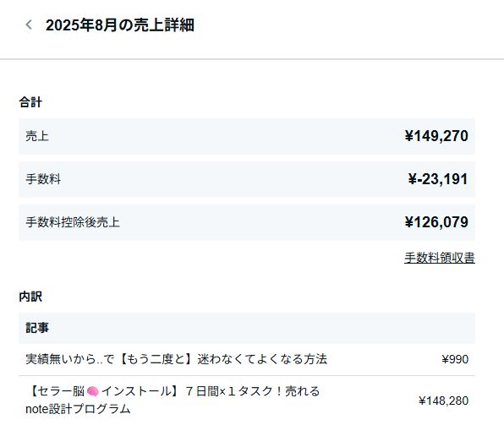Image resolution: width=504 pixels, height=447 pixels.
Task: Click the 売上 row label
Action: (37, 136)
